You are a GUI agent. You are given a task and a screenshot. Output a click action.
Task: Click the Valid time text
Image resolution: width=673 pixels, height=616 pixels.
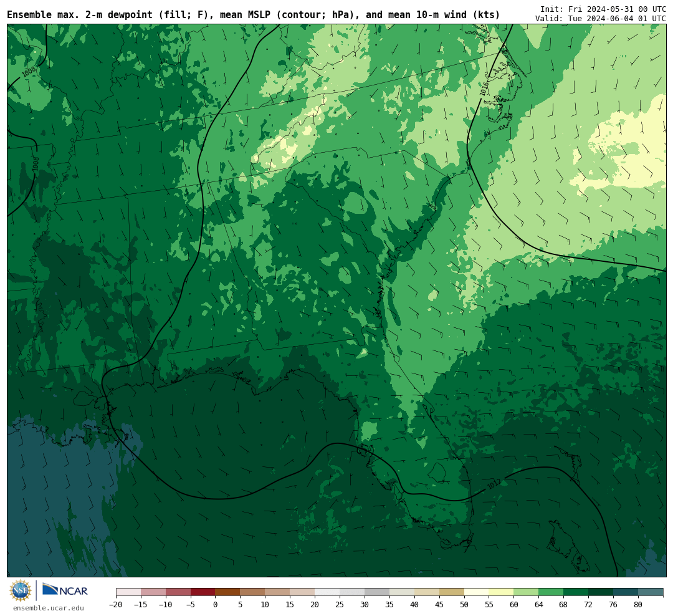point(601,19)
